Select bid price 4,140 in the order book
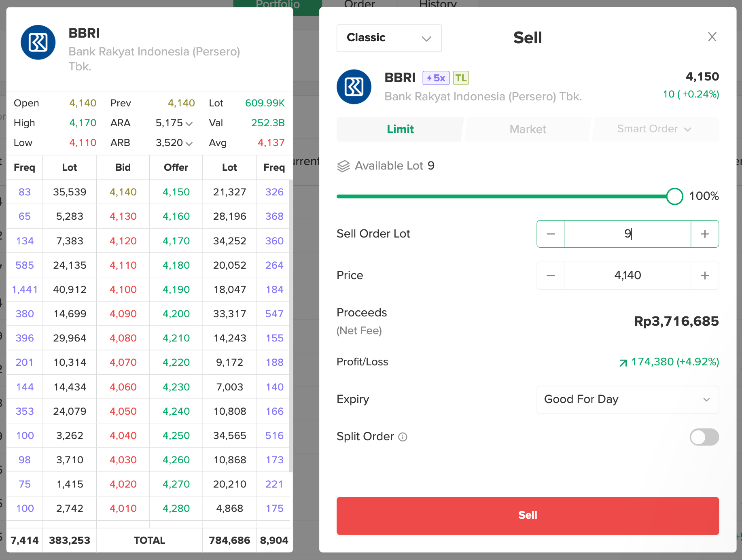This screenshot has width=742, height=560. tap(123, 192)
